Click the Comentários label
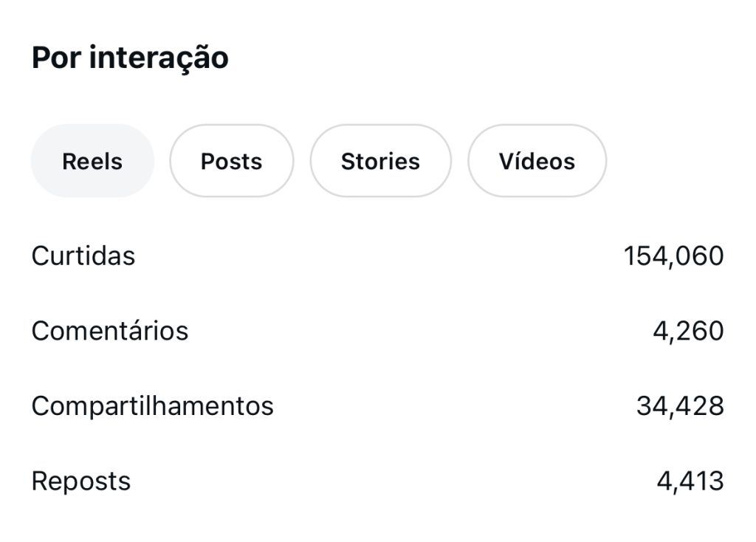Screen dimensions: 756x542 pyautogui.click(x=110, y=331)
